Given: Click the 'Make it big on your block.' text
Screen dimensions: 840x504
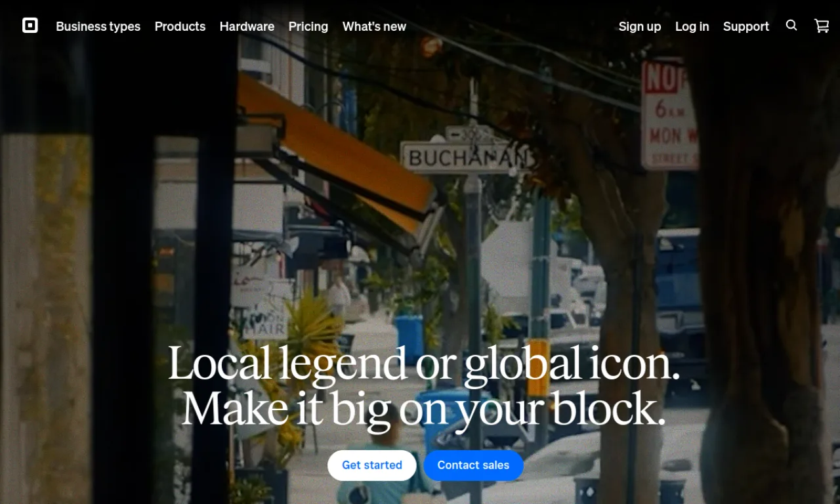Looking at the screenshot, I should click(x=424, y=409).
